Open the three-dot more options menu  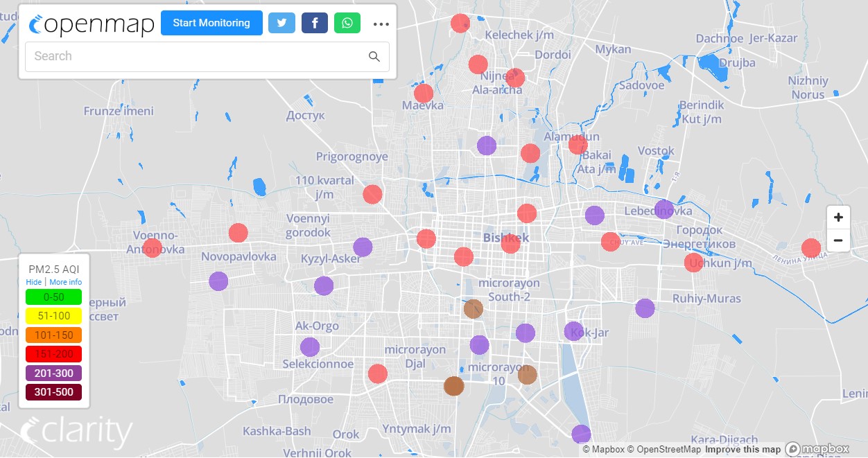[x=381, y=24]
